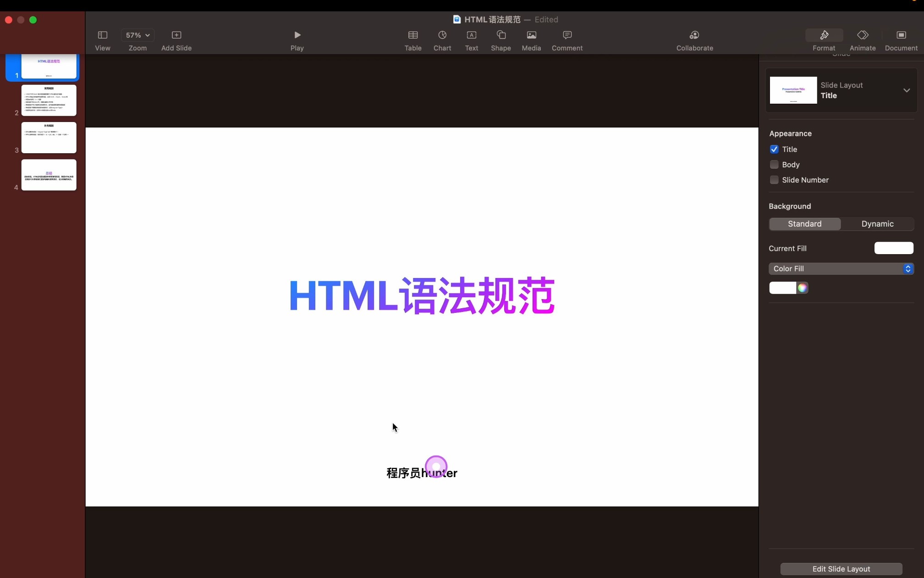Insert a Chart from the toolbar
Screen dimensions: 924x578
[442, 35]
